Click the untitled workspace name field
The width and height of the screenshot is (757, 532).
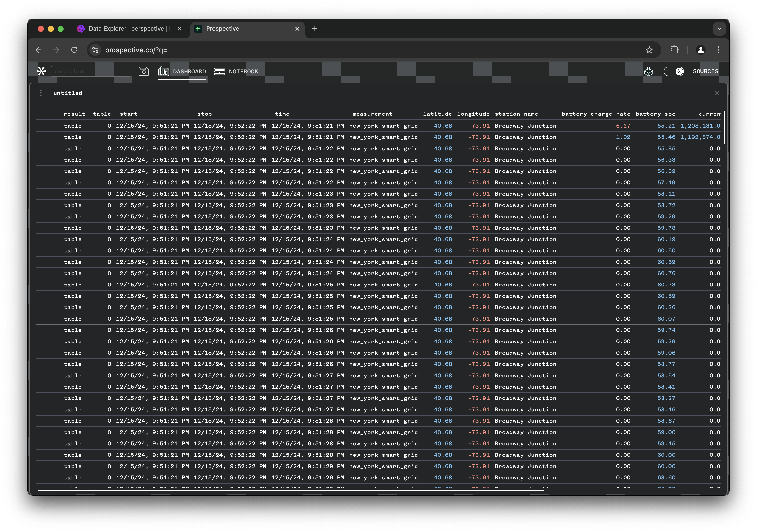coord(90,71)
